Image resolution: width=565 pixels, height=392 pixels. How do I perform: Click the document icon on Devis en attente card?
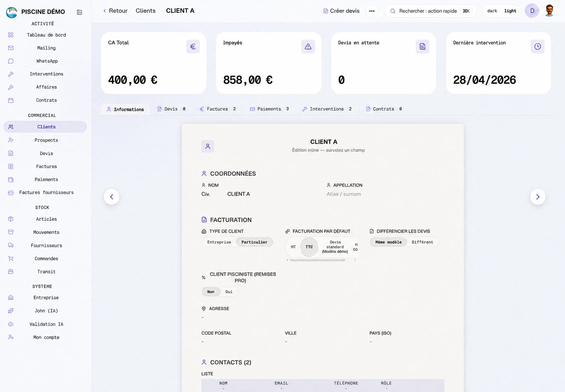click(x=422, y=47)
